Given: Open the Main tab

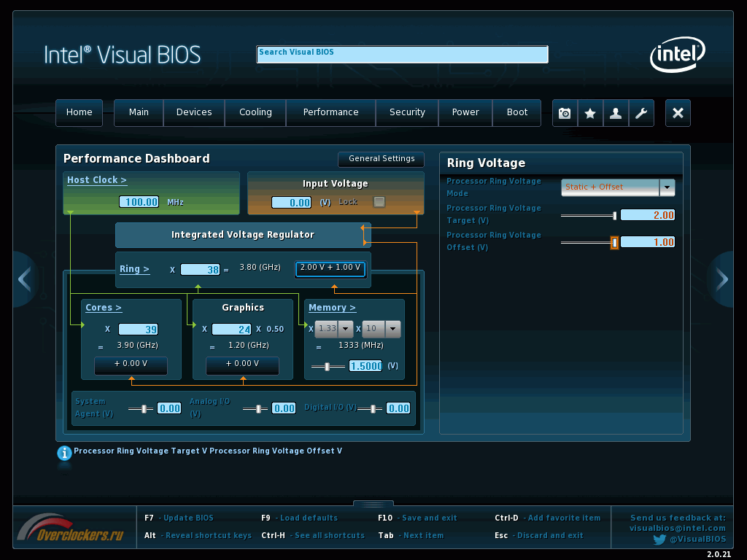Looking at the screenshot, I should click(x=139, y=112).
